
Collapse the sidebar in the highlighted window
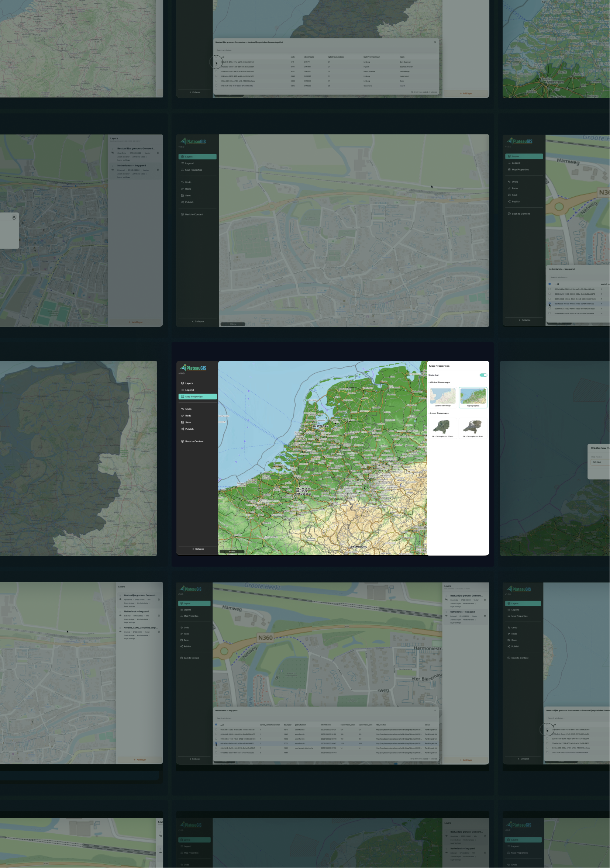click(x=198, y=549)
